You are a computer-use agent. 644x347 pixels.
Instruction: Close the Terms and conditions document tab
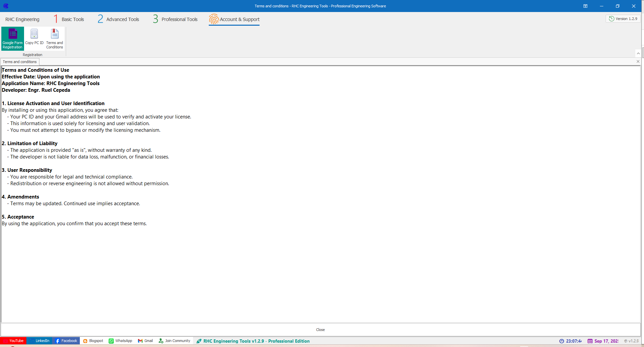(x=638, y=61)
